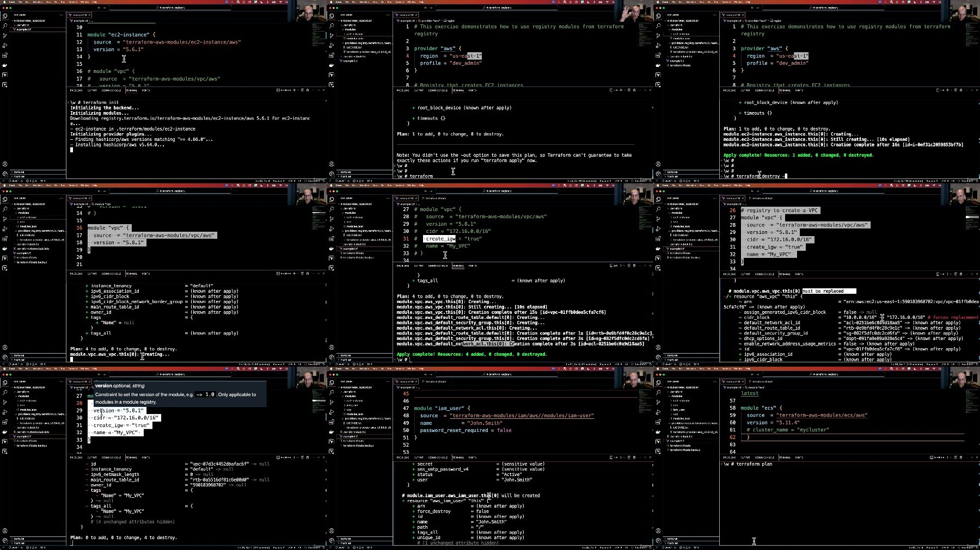Split terminal icon in the ecs frame
This screenshot has width=980, height=550.
point(955,458)
